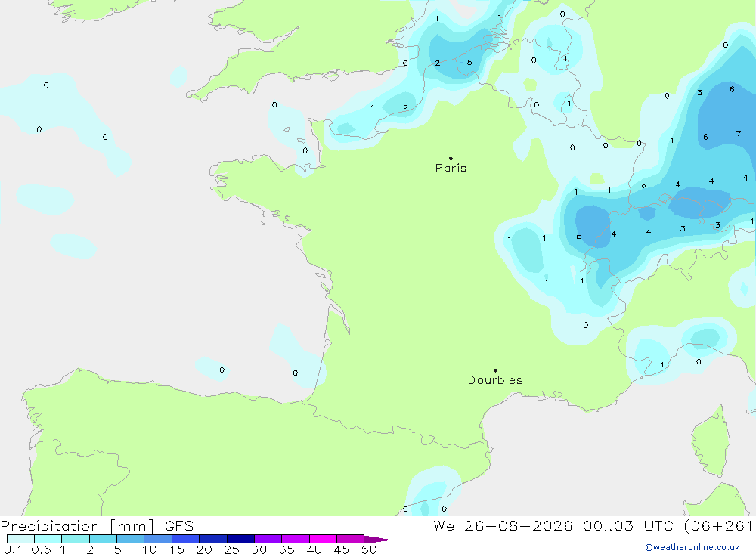Click the 00..03 UTC time text
The width and height of the screenshot is (756, 554).
coord(627,526)
